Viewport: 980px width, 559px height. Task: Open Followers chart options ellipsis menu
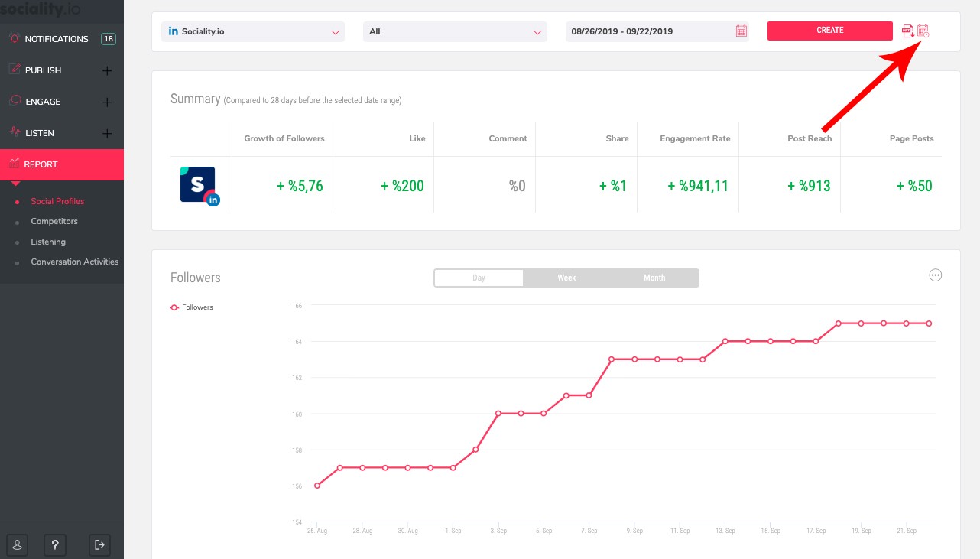click(935, 275)
